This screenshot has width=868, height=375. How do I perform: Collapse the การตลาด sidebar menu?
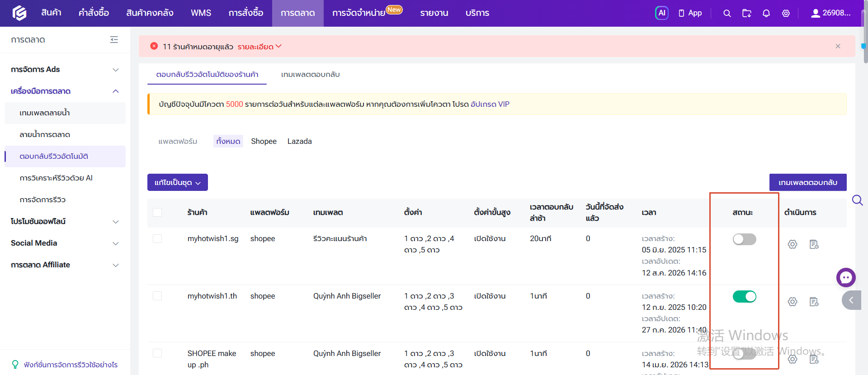click(x=114, y=40)
